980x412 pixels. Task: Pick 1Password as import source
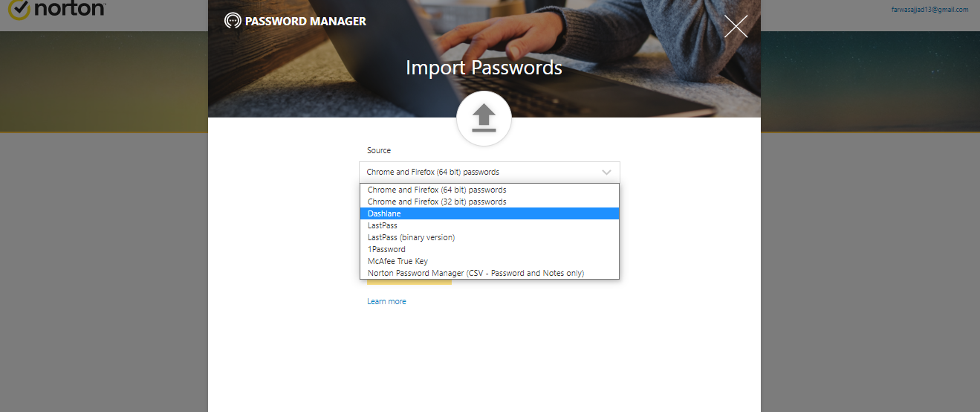[x=490, y=249]
